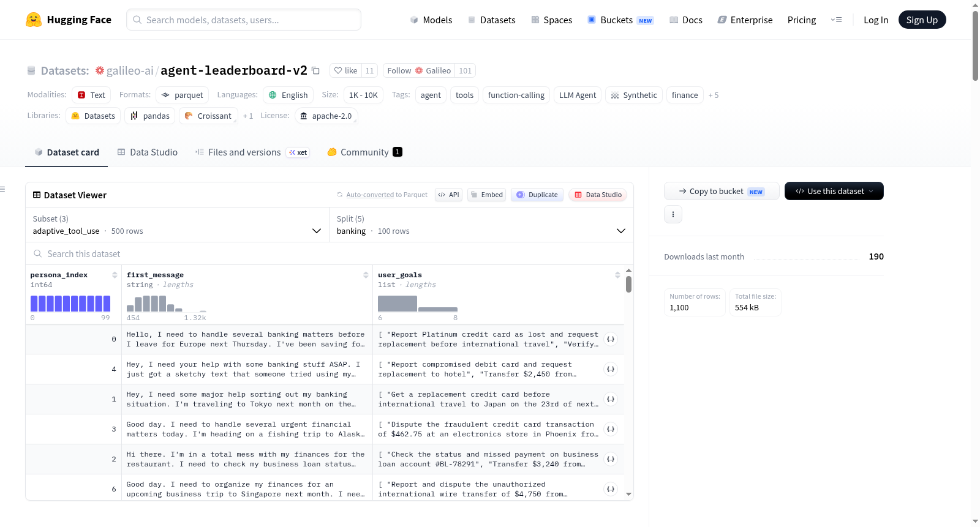The height and width of the screenshot is (527, 980).
Task: Click the 1K - 10K size tag
Action: pos(363,95)
